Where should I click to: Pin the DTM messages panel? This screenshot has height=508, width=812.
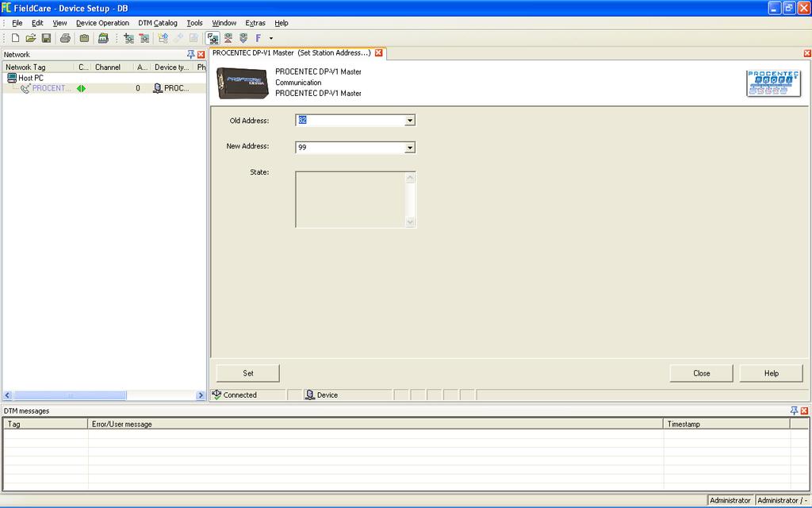[794, 410]
